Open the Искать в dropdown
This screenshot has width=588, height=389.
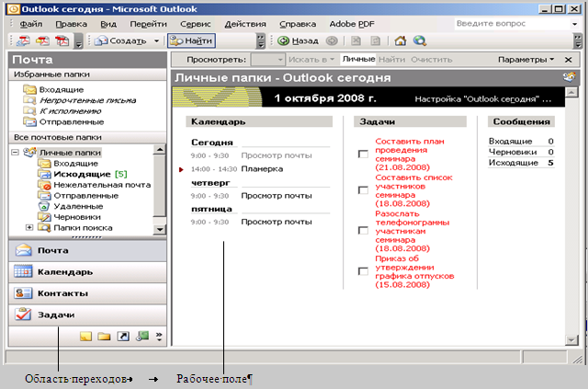click(311, 60)
